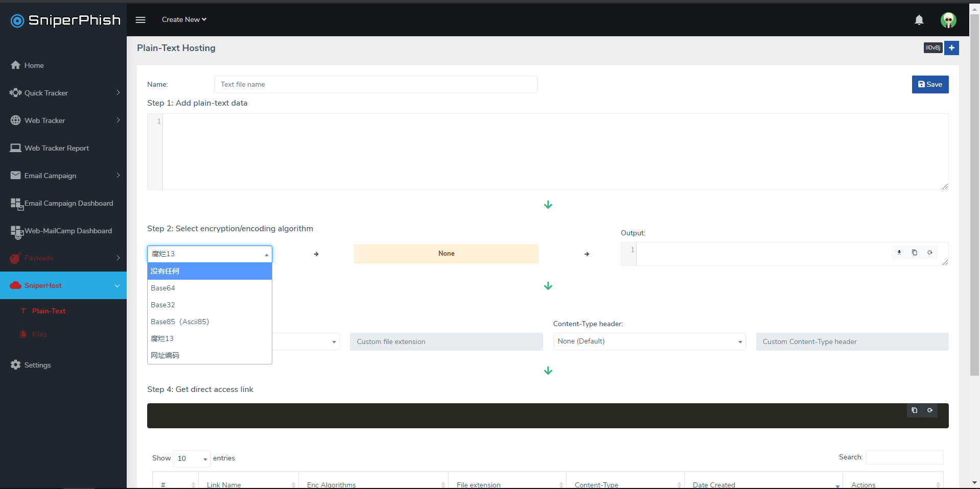Open the user avatar profile menu

(x=948, y=20)
